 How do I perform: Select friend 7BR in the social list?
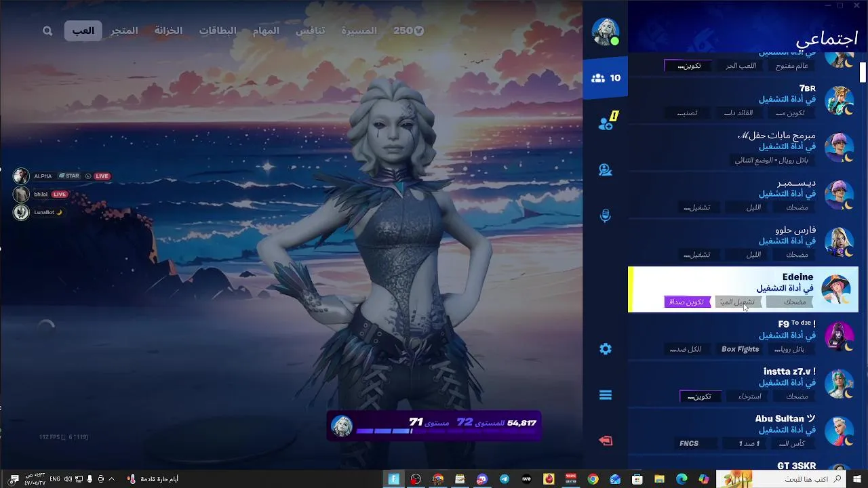743,100
